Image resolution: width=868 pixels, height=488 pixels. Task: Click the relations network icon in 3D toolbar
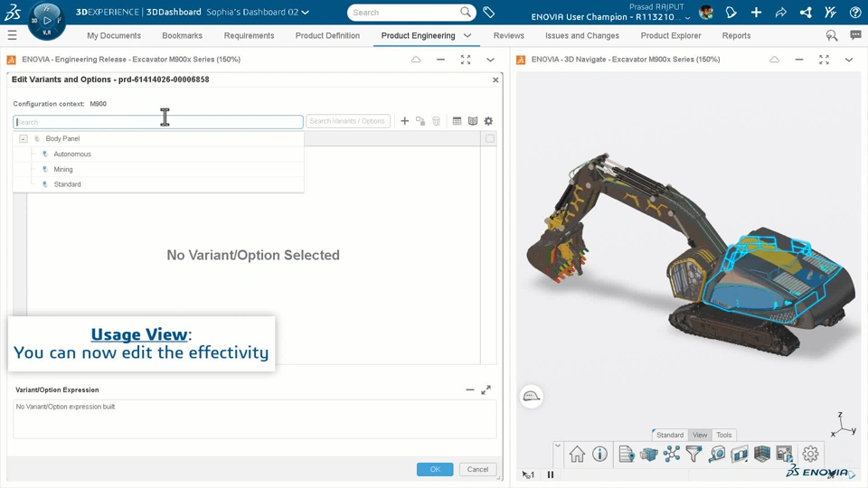click(x=672, y=455)
